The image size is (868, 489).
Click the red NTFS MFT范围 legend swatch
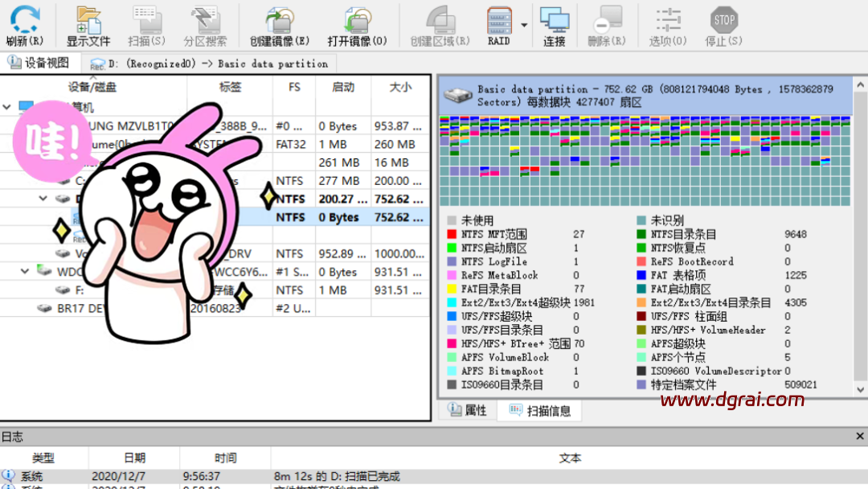click(x=452, y=234)
